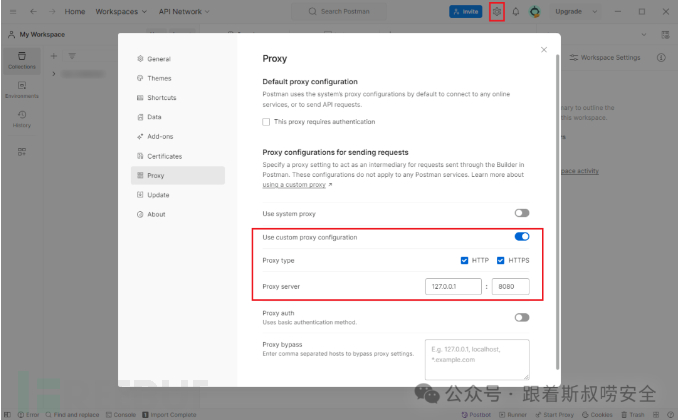The width and height of the screenshot is (678, 420).
Task: Open the dropdown arrow beside Upgrade
Action: [x=593, y=11]
